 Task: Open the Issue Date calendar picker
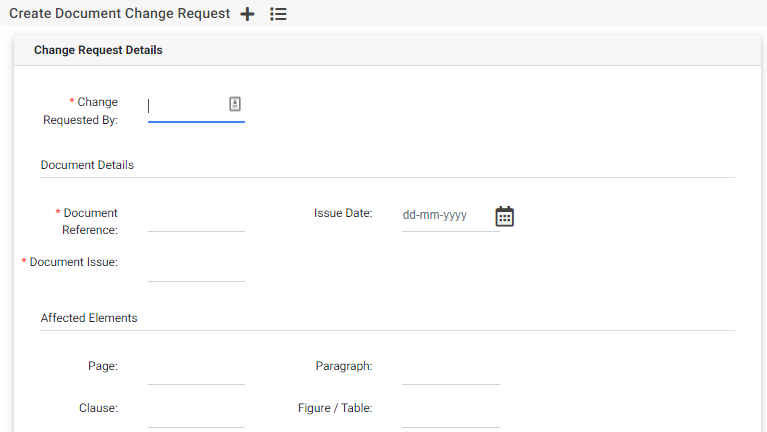click(505, 216)
